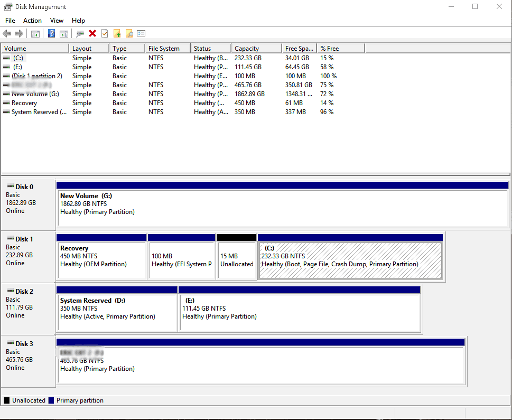This screenshot has width=512, height=420.
Task: Click the red X delete toolbar icon
Action: point(92,33)
